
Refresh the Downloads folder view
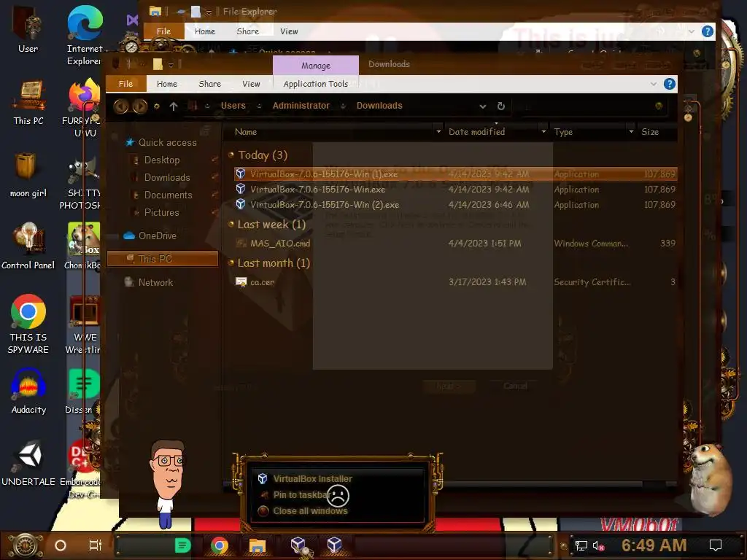tap(500, 106)
